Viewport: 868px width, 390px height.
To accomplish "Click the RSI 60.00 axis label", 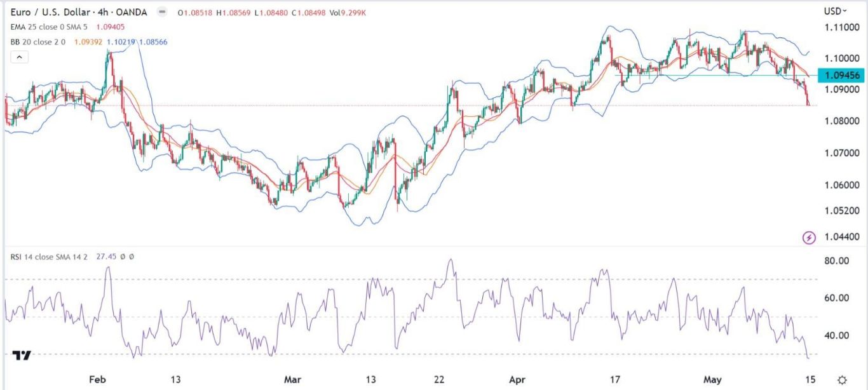I will click(x=837, y=298).
